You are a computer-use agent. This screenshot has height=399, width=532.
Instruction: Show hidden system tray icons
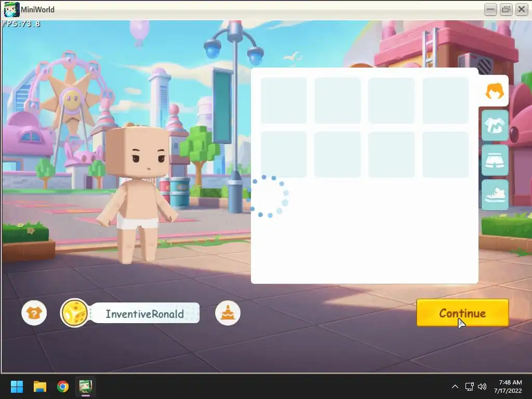coord(455,387)
